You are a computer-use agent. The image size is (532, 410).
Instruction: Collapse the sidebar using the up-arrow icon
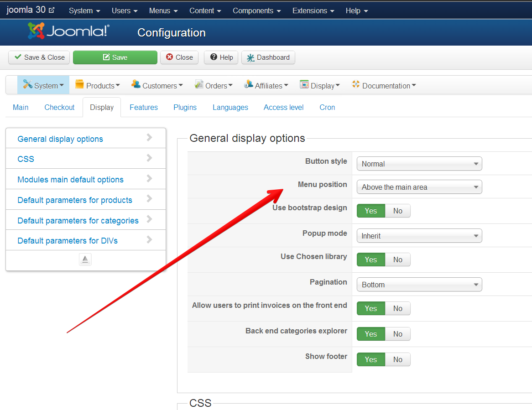click(85, 259)
